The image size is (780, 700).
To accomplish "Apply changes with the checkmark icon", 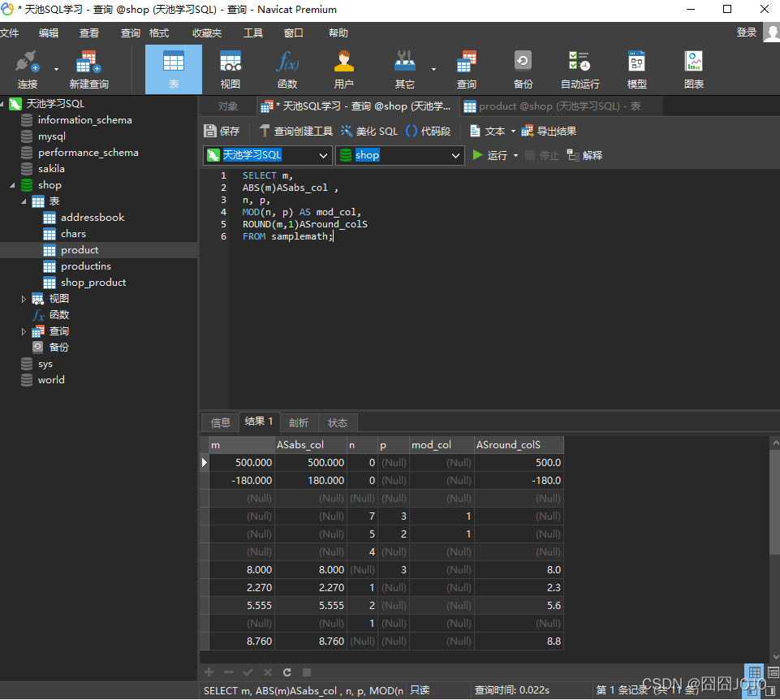I will point(248,672).
